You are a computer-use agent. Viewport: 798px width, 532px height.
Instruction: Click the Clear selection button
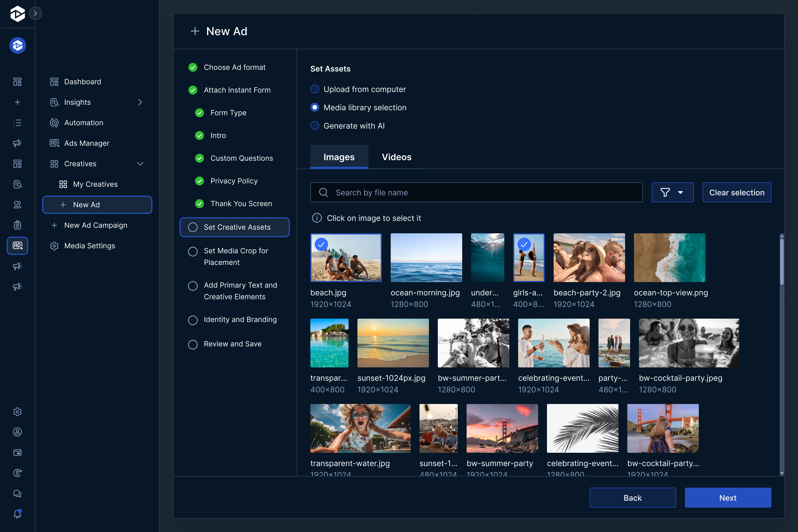pos(736,192)
